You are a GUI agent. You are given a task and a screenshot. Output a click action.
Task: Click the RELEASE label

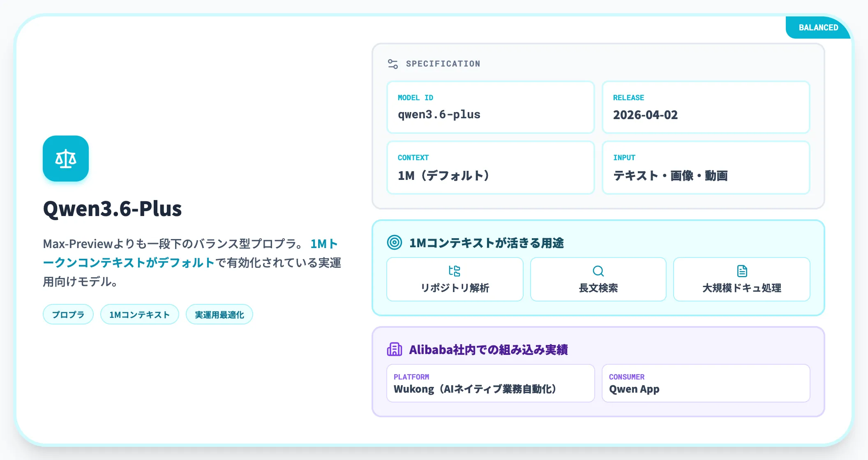point(628,98)
